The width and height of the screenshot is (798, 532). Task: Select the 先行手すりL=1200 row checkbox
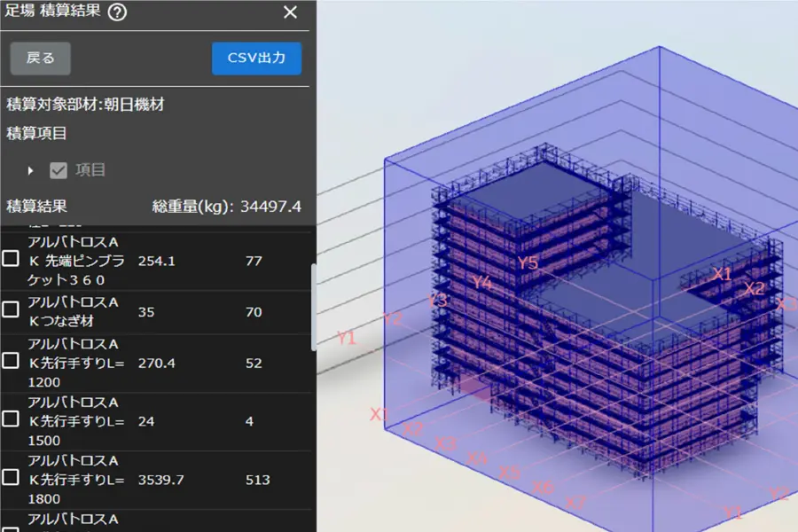coord(11,361)
